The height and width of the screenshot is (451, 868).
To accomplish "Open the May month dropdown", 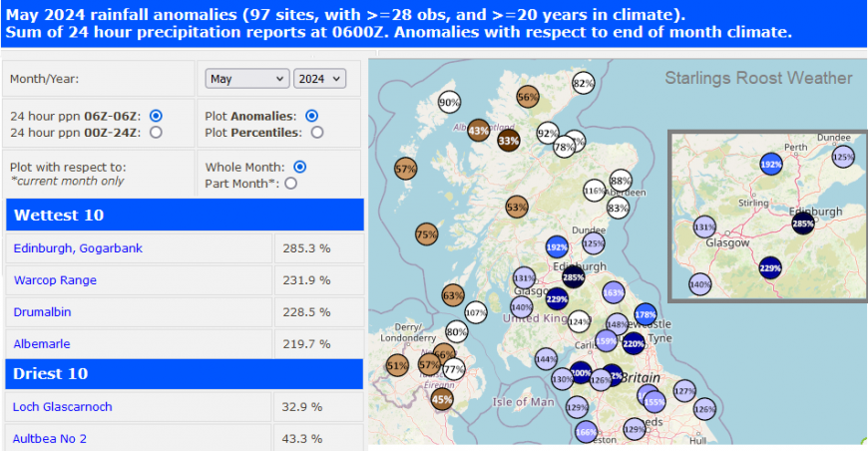I will (247, 79).
